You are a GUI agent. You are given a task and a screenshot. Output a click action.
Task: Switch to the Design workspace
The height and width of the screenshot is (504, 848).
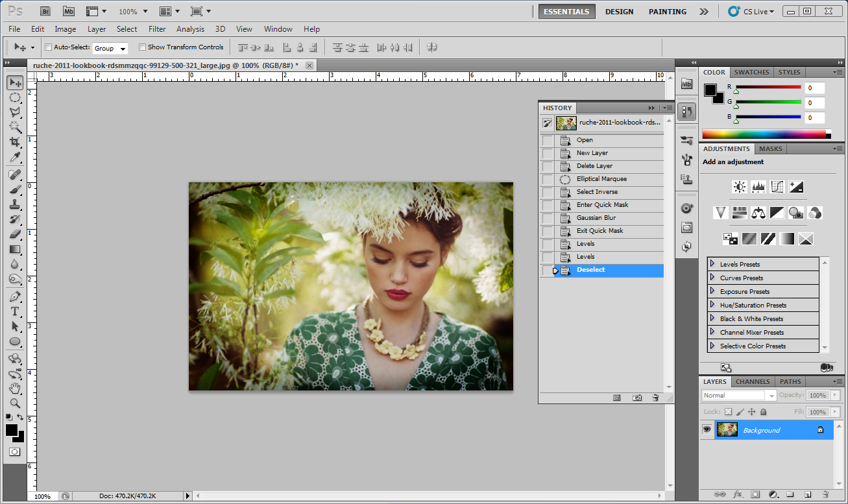(619, 12)
